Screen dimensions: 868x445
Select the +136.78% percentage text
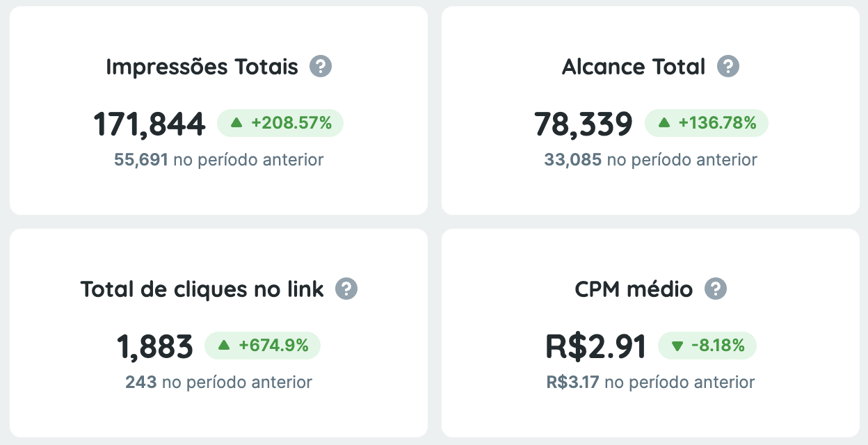coord(717,123)
